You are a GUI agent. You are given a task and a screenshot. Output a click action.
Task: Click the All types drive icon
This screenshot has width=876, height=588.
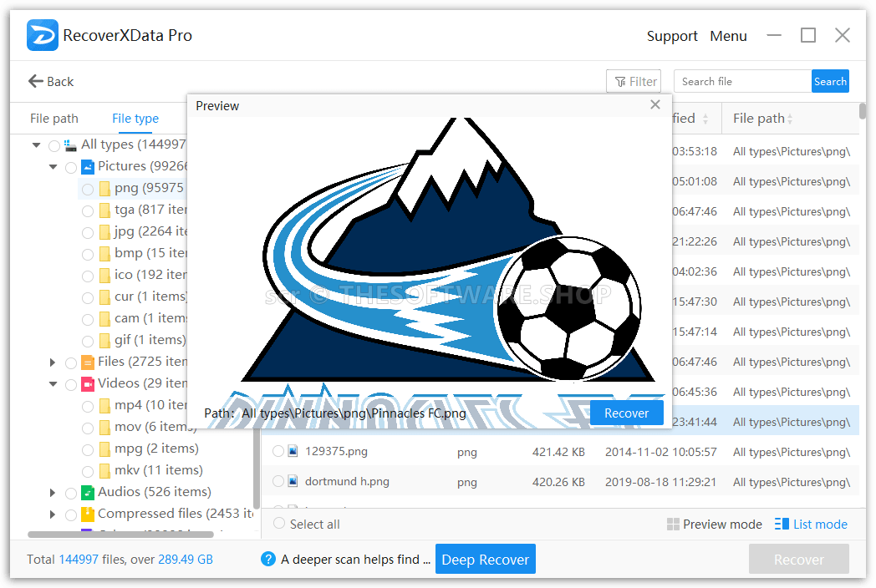[x=70, y=145]
